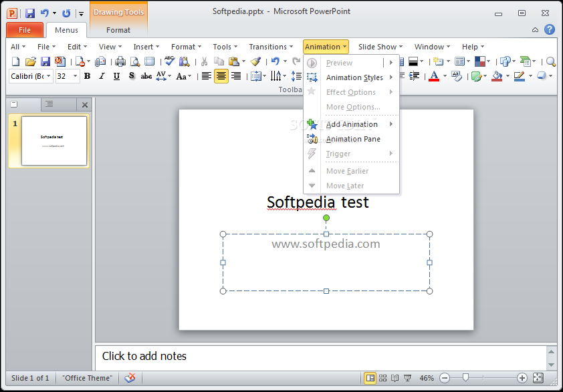Open the Insert menu

[x=146, y=47]
